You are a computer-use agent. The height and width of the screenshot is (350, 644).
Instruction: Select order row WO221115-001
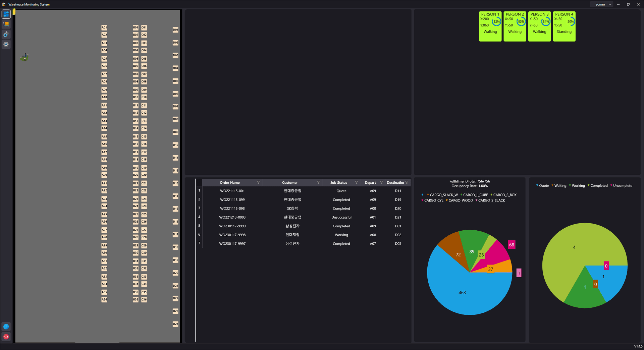pyautogui.click(x=232, y=191)
